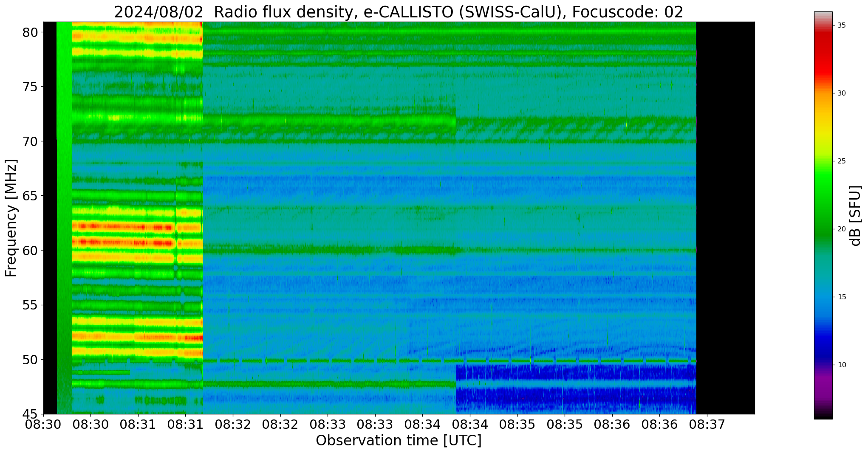Click inside the radio spectrogram plot
868x453 pixels.
tap(399, 218)
